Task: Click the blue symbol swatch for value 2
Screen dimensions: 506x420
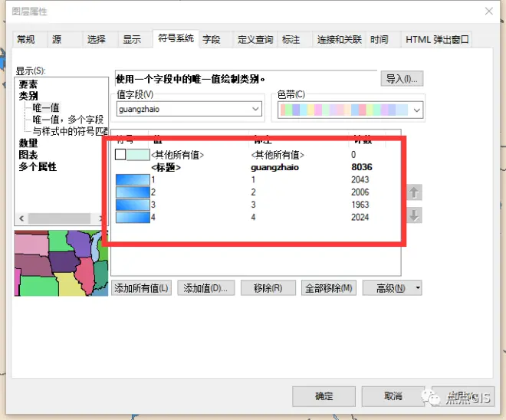Action: point(133,192)
